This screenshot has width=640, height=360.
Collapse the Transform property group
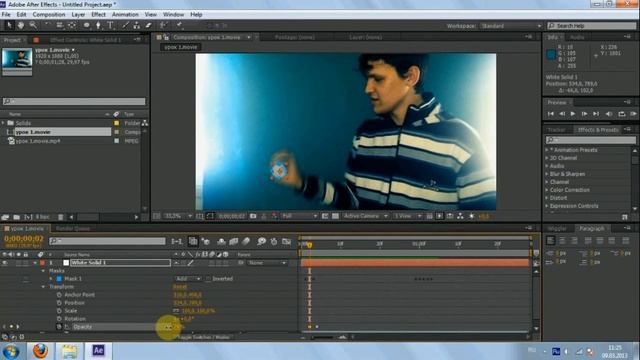click(43, 287)
